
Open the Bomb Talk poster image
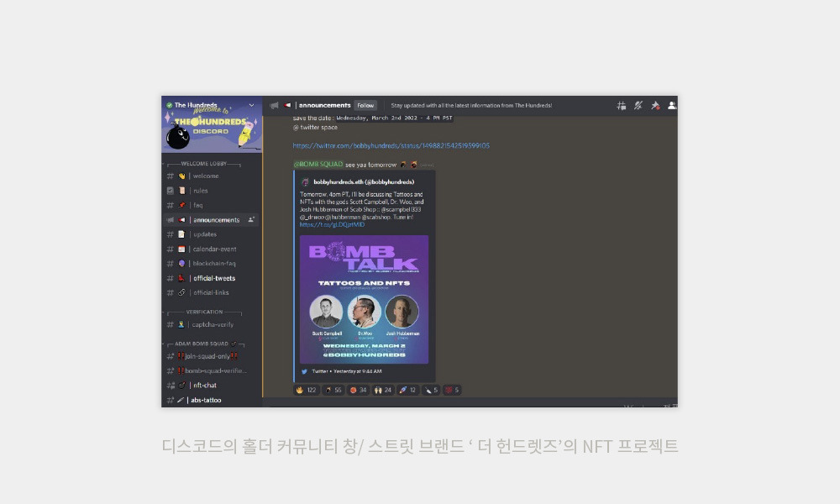pos(364,299)
